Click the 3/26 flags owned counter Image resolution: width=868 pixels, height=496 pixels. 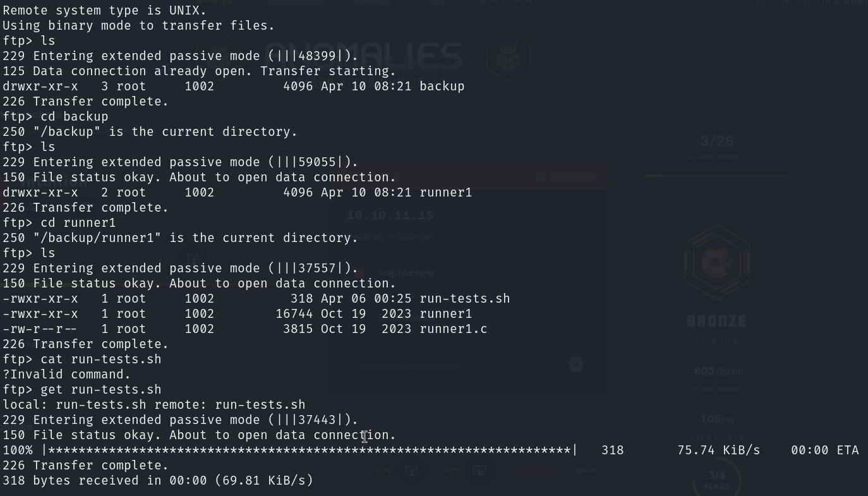(x=716, y=141)
